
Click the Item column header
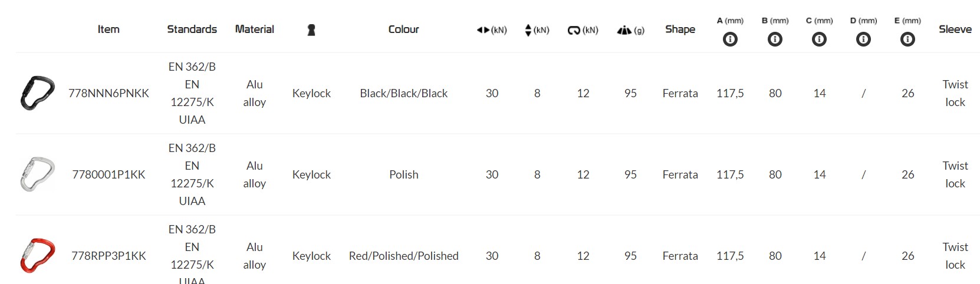coord(108,29)
